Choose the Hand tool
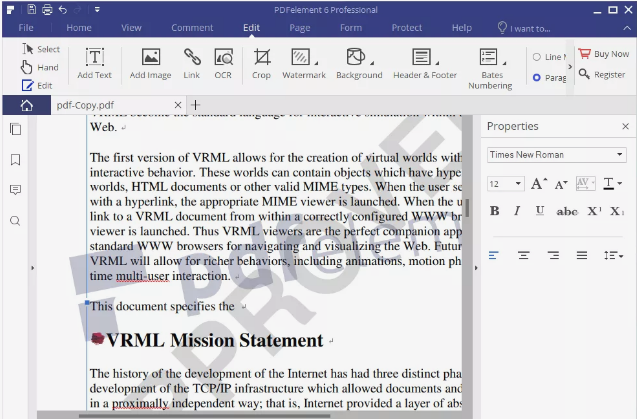The image size is (637, 419). pyautogui.click(x=40, y=67)
